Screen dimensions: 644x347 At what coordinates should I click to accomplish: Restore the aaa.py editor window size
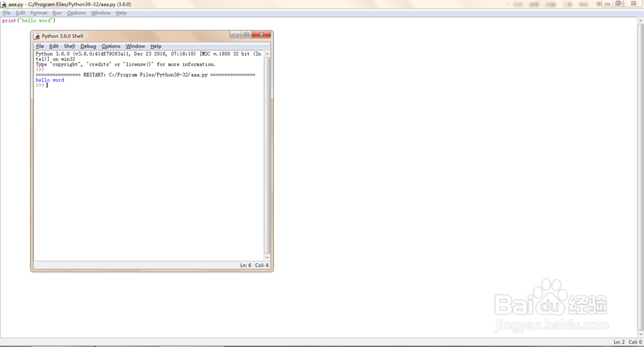click(618, 4)
